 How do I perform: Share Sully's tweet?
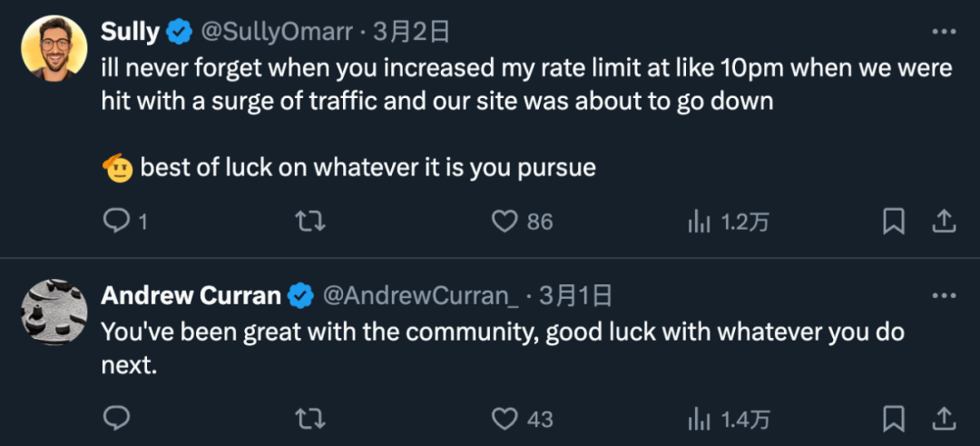[x=945, y=222]
